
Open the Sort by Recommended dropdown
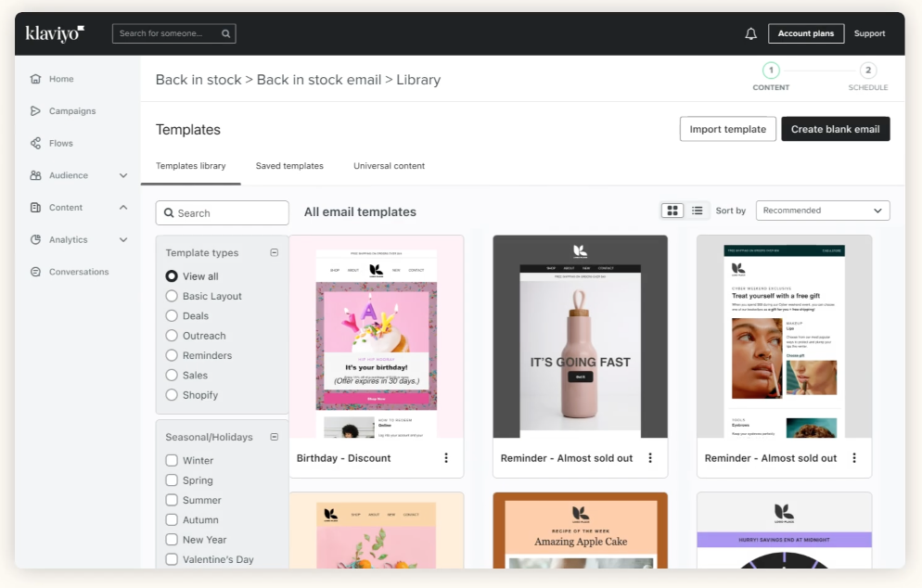coord(823,211)
